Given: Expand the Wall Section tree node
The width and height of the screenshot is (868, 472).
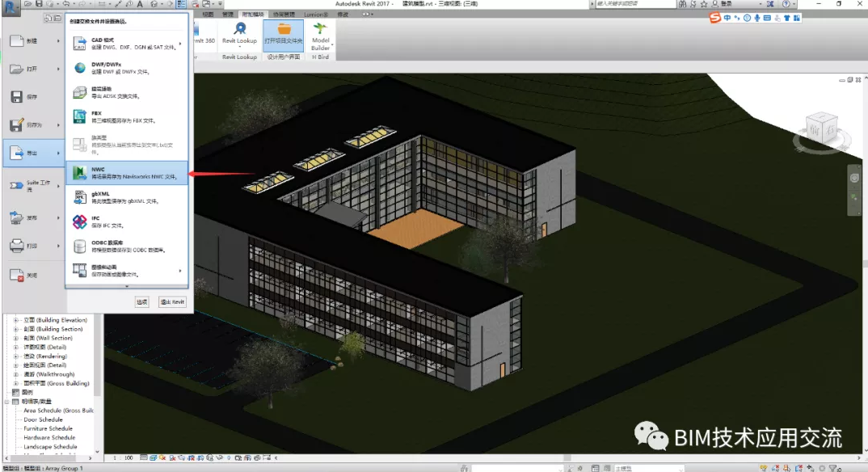Looking at the screenshot, I should (16, 338).
